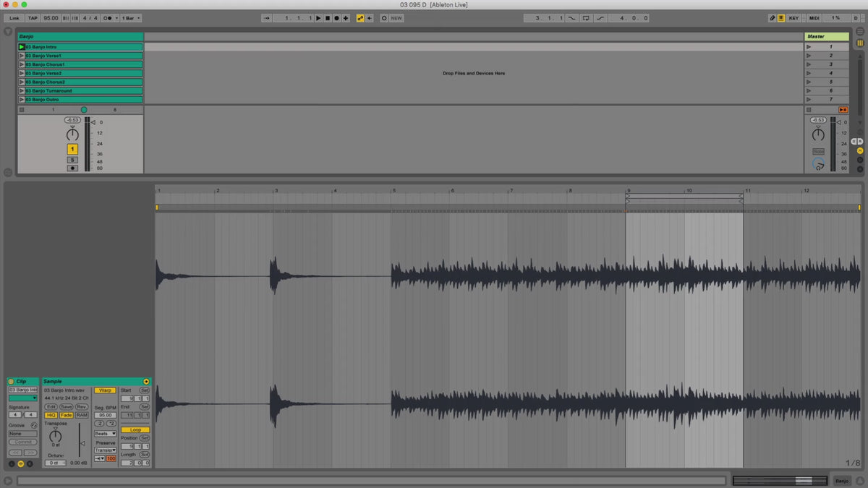Toggle Draw Mode pencil icon
Viewport: 868px width, 488px height.
tap(772, 18)
